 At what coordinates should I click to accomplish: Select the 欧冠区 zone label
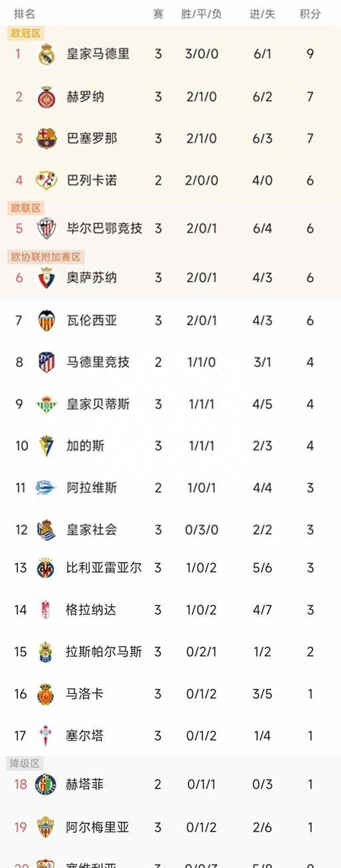point(26,33)
